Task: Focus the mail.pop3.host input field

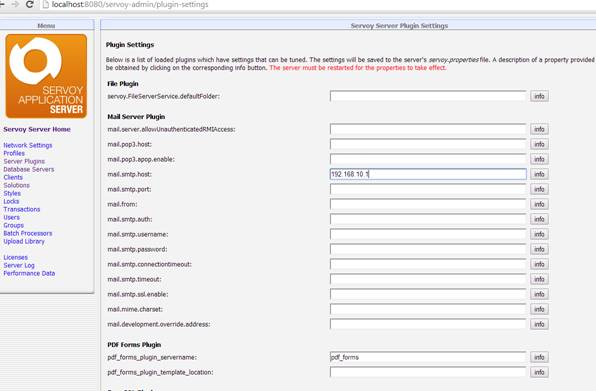Action: [x=428, y=144]
